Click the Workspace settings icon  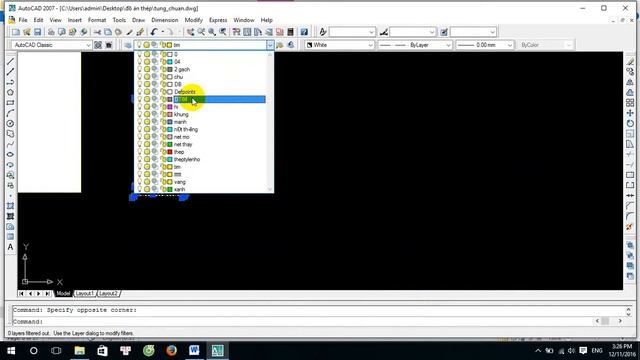pyautogui.click(x=98, y=45)
